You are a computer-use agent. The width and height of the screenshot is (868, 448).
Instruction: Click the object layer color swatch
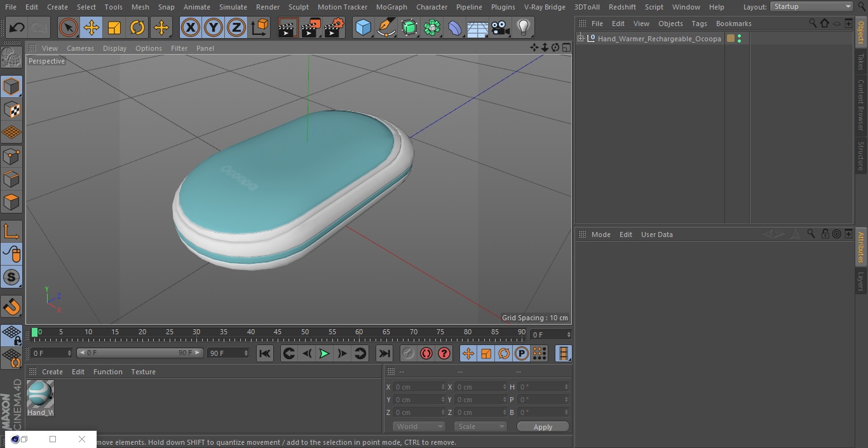pyautogui.click(x=731, y=39)
